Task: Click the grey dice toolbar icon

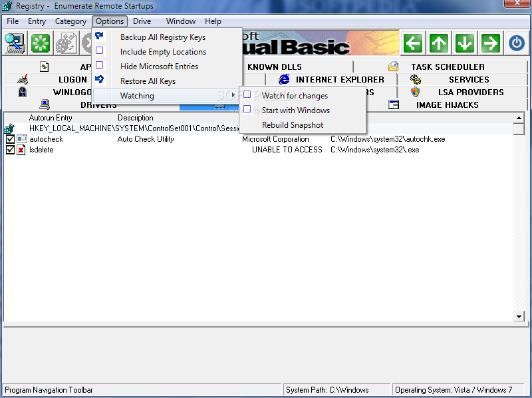Action: 66,43
